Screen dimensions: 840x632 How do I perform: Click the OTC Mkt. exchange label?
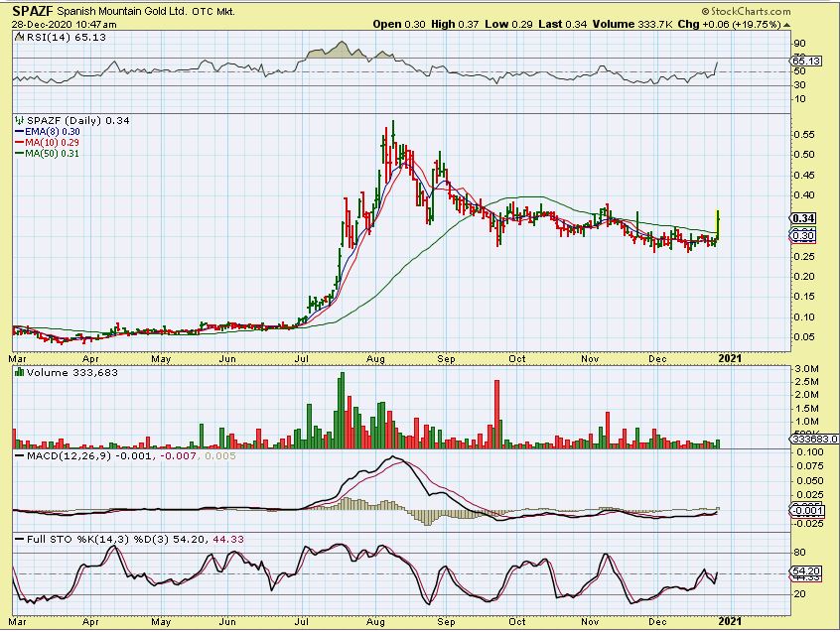pyautogui.click(x=213, y=11)
